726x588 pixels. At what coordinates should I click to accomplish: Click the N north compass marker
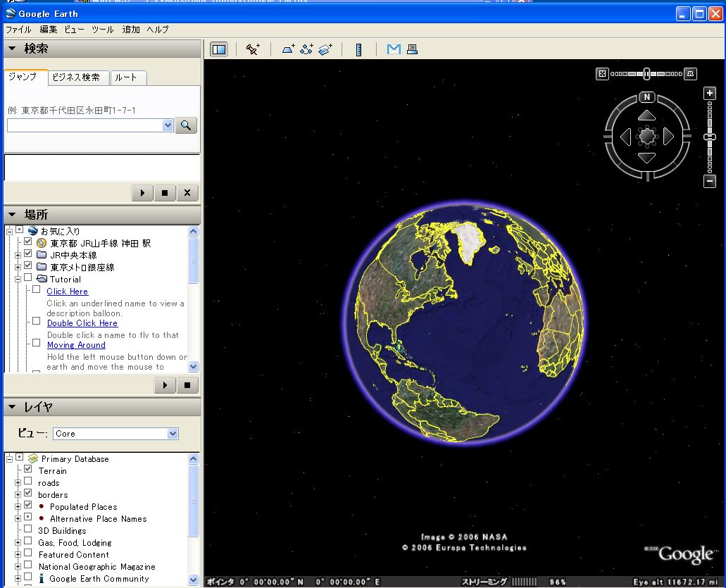(x=647, y=96)
